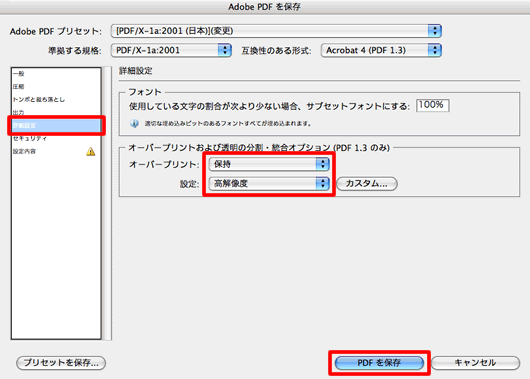Open the Adobe PDF preset dropdown
The height and width of the screenshot is (379, 530).
(x=276, y=31)
